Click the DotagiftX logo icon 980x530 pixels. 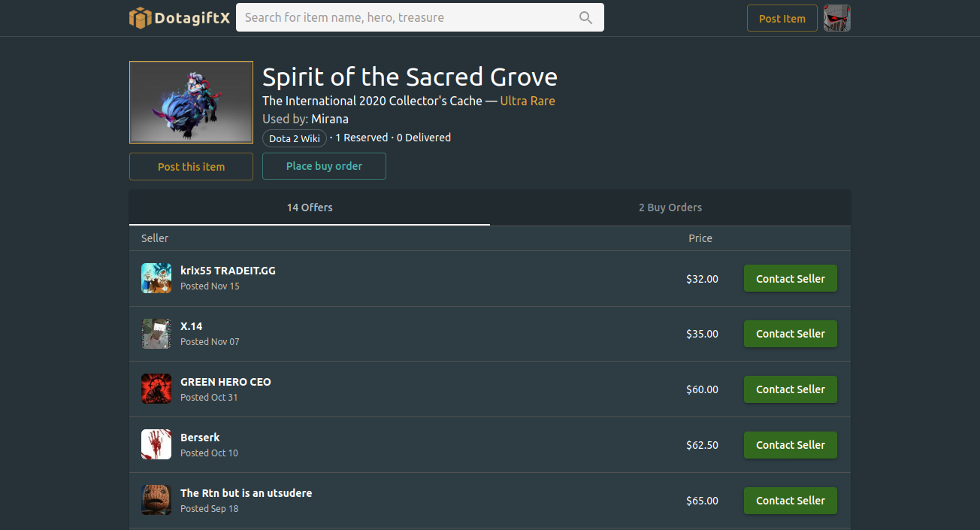click(x=140, y=18)
